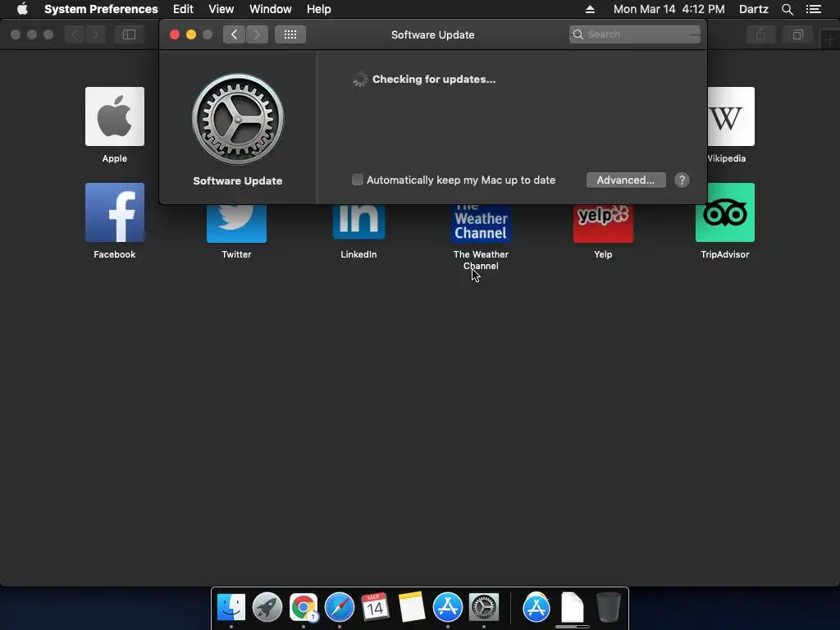Open Launchpad from the Dock

click(x=267, y=608)
